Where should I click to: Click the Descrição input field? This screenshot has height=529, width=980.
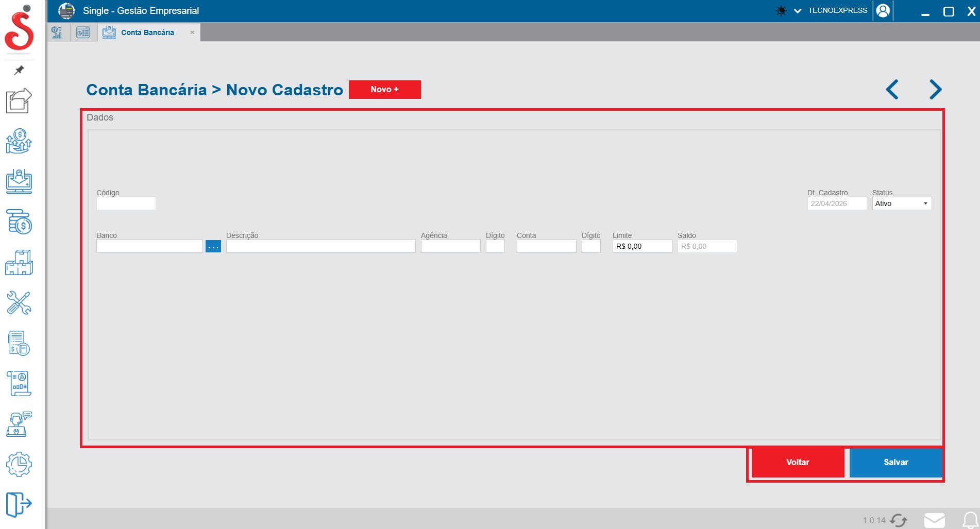320,247
